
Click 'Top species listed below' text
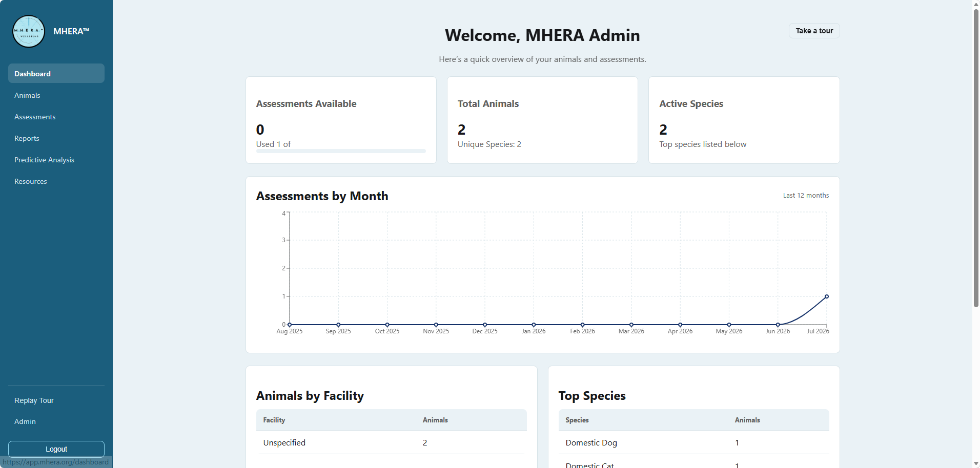[x=703, y=144]
